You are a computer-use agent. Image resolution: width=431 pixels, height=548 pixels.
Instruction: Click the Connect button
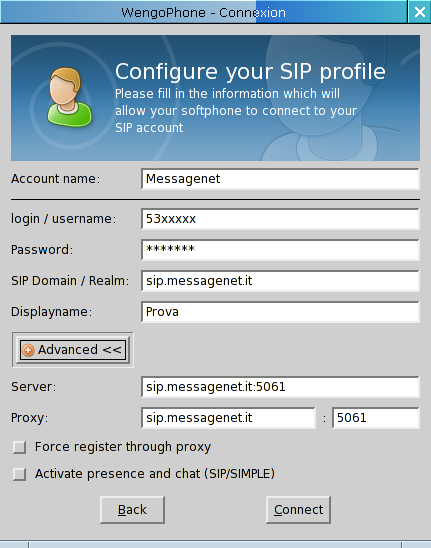[x=298, y=510]
